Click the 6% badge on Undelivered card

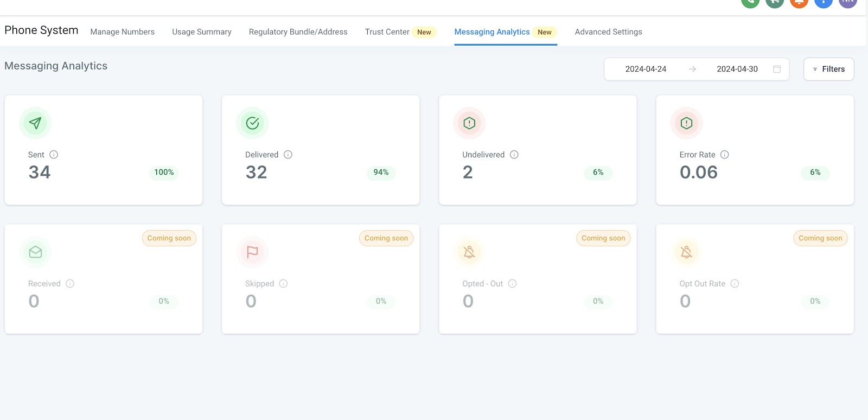[598, 173]
